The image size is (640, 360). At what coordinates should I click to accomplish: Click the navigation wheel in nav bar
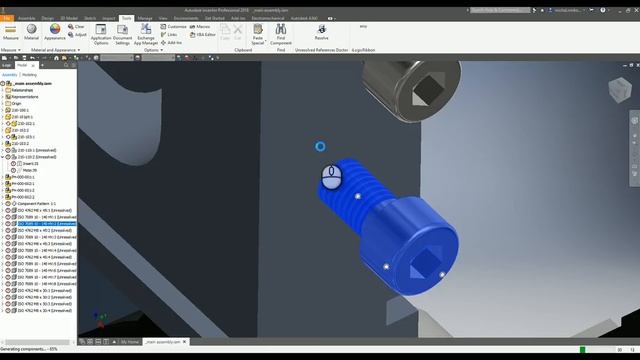(x=635, y=120)
